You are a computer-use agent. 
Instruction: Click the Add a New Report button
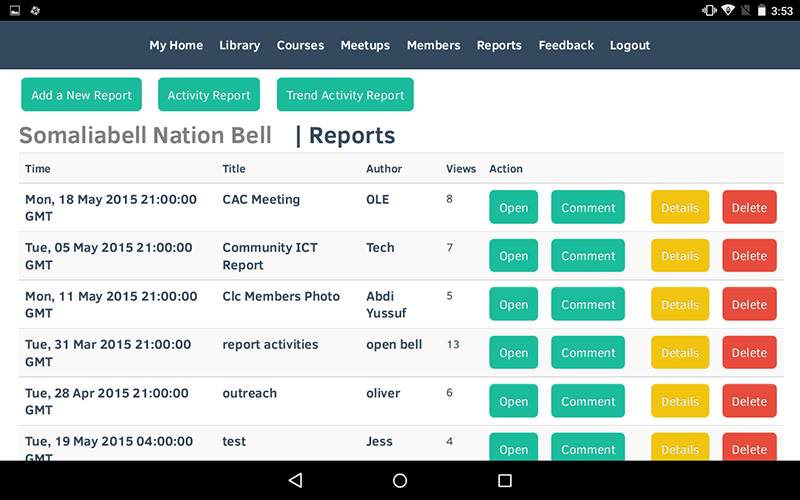click(x=81, y=95)
